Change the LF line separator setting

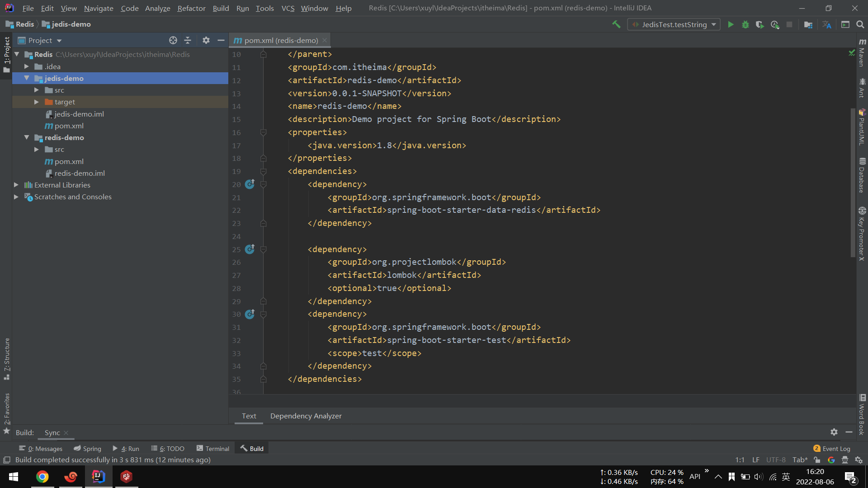(755, 460)
